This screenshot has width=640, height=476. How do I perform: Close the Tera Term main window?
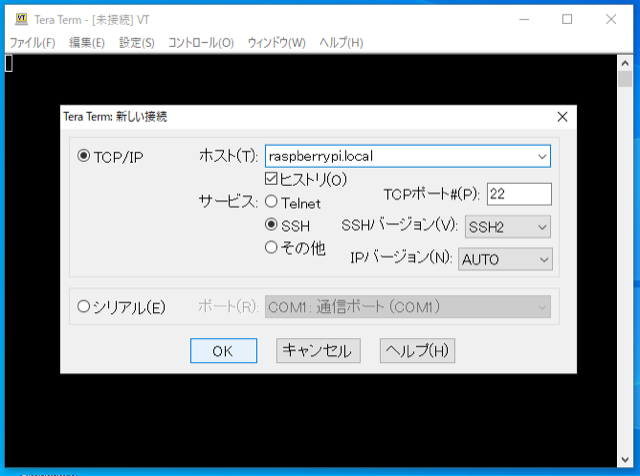(611, 19)
